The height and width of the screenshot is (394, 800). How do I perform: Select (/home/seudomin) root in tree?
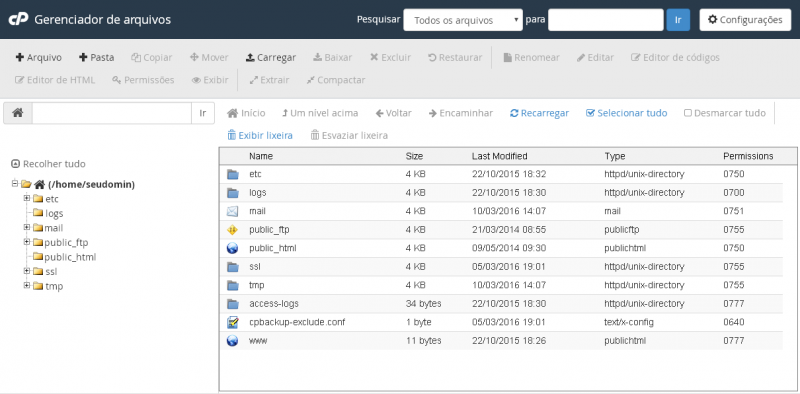pos(91,185)
